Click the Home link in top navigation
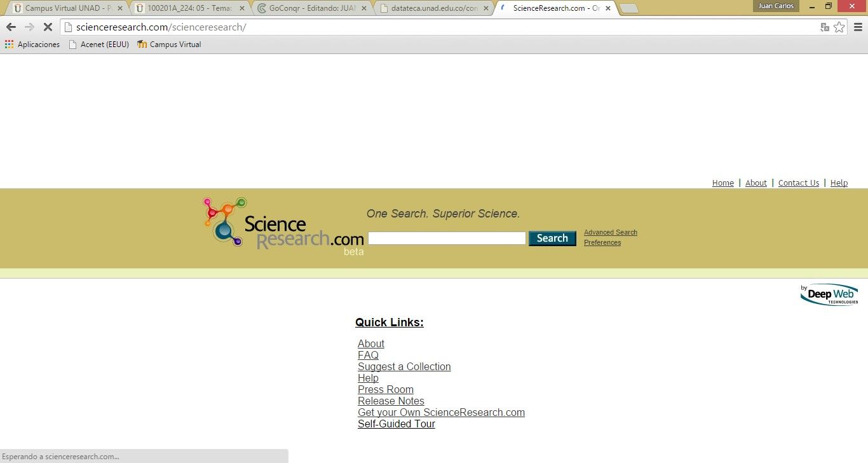 723,183
